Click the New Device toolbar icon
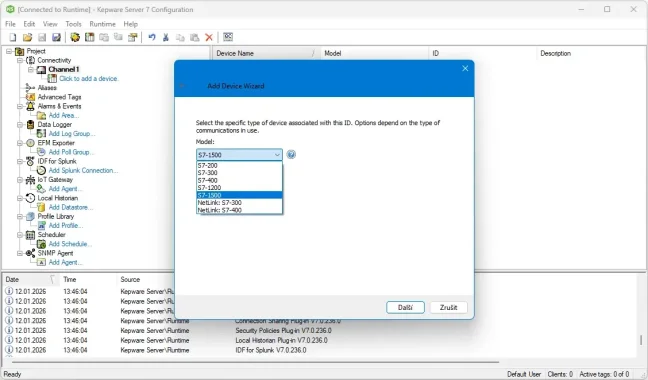Screen dimensions: 648x380 pyautogui.click(x=89, y=38)
